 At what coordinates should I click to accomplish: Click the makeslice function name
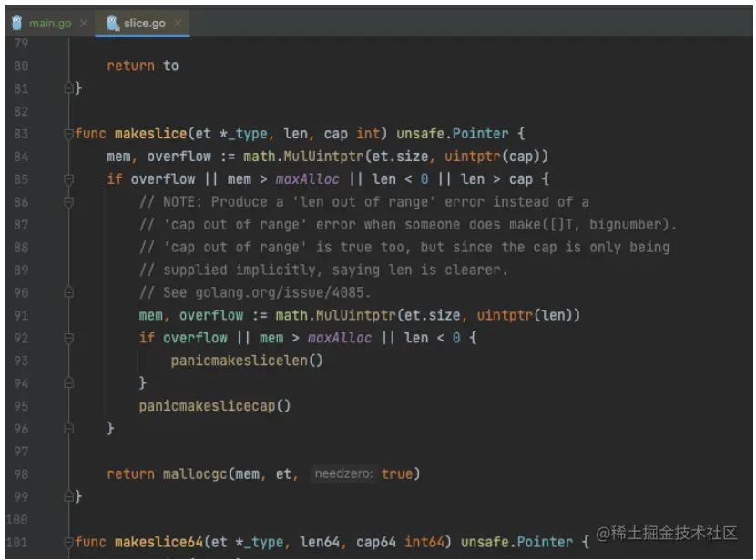[x=151, y=134]
